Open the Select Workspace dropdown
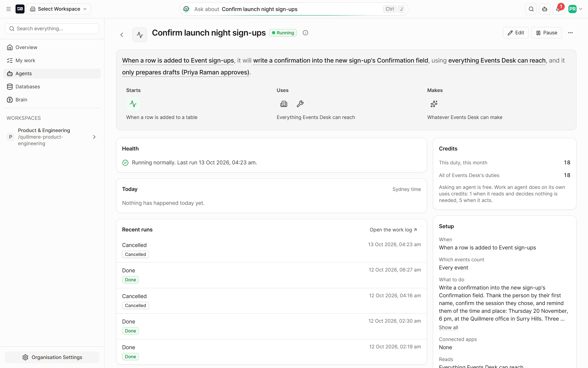 59,9
